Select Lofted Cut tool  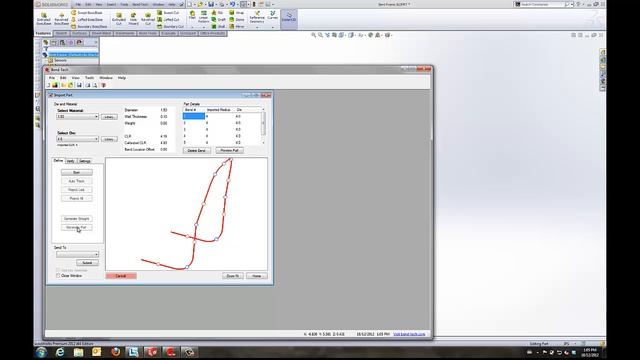point(168,19)
